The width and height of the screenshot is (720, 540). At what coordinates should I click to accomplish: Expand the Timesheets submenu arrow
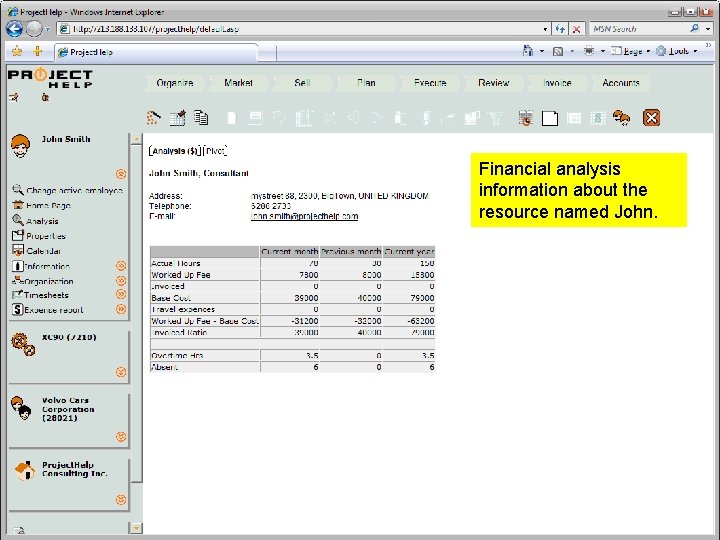coord(121,294)
